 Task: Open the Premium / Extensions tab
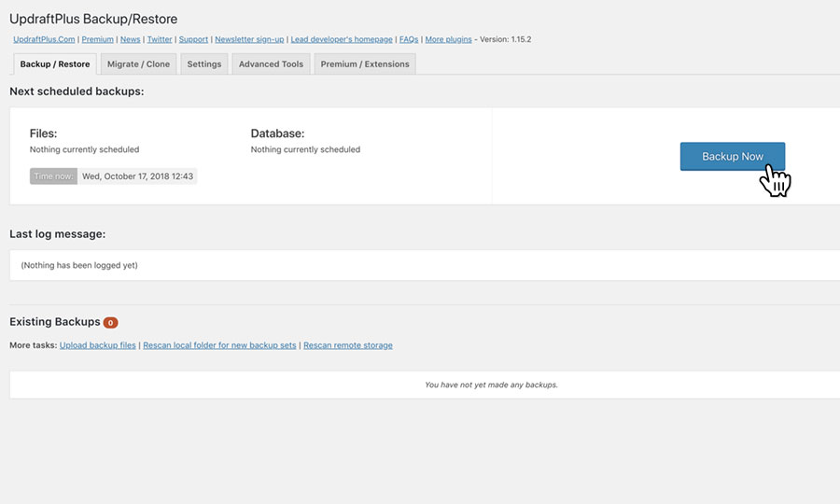coord(365,64)
